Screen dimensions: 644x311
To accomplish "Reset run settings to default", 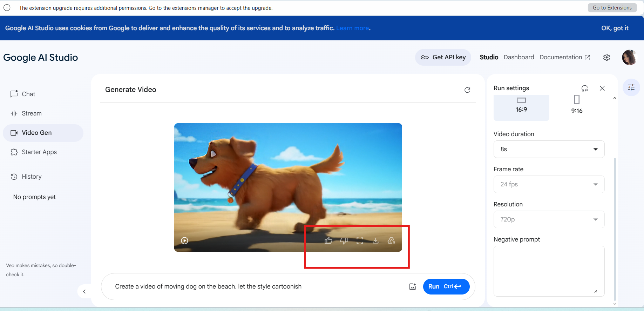I will pyautogui.click(x=584, y=88).
